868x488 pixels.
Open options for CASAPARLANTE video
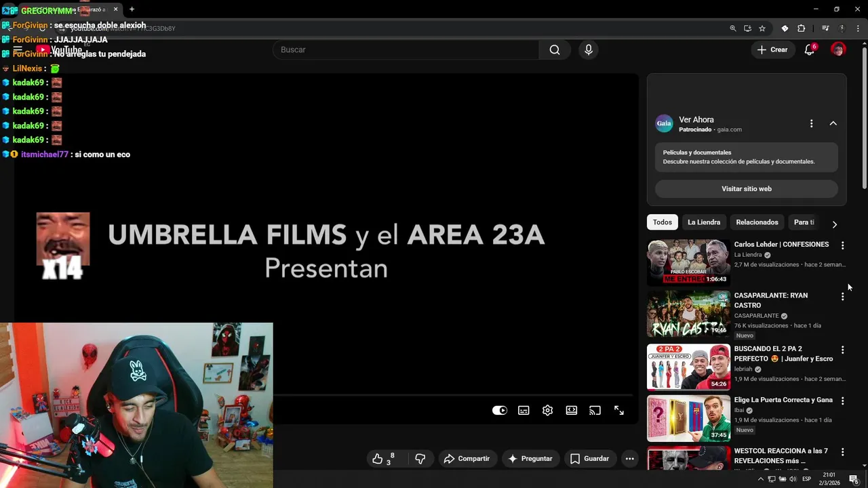[x=843, y=296]
